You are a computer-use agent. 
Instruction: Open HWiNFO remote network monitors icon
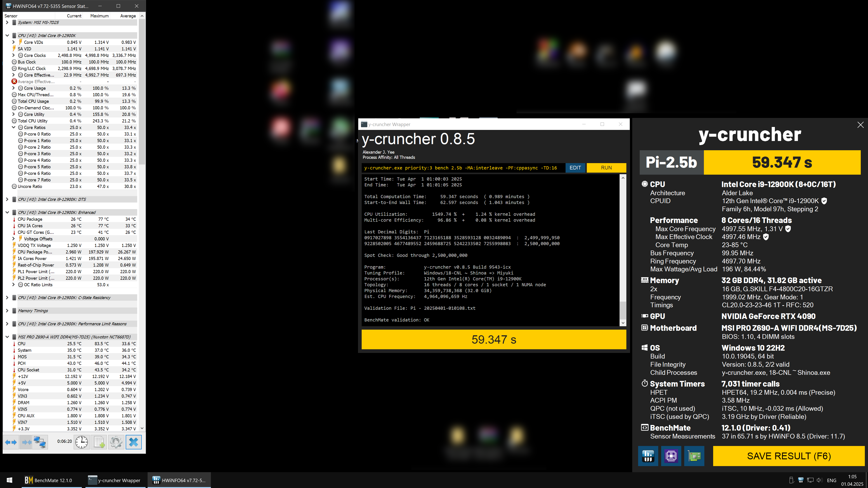pyautogui.click(x=40, y=442)
